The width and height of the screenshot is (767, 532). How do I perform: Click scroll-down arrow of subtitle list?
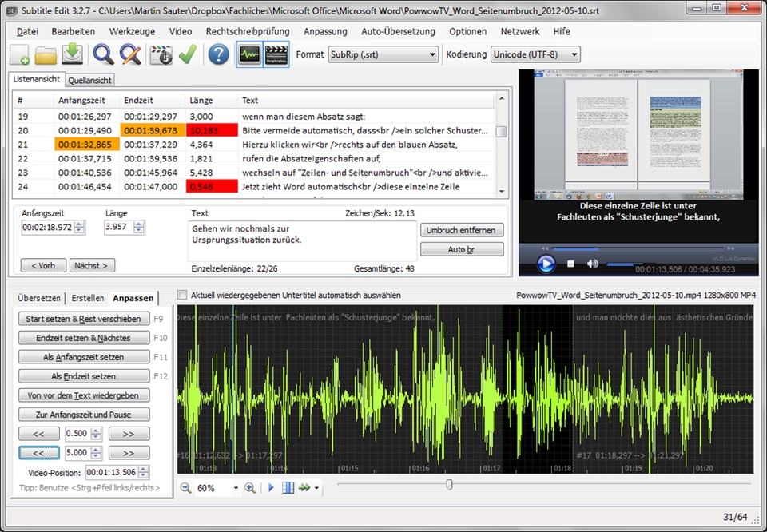(502, 192)
